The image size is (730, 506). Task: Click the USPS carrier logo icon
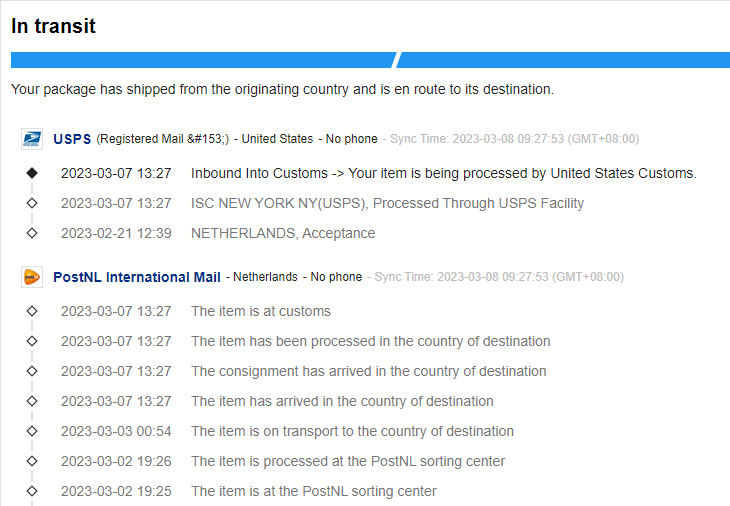(32, 139)
